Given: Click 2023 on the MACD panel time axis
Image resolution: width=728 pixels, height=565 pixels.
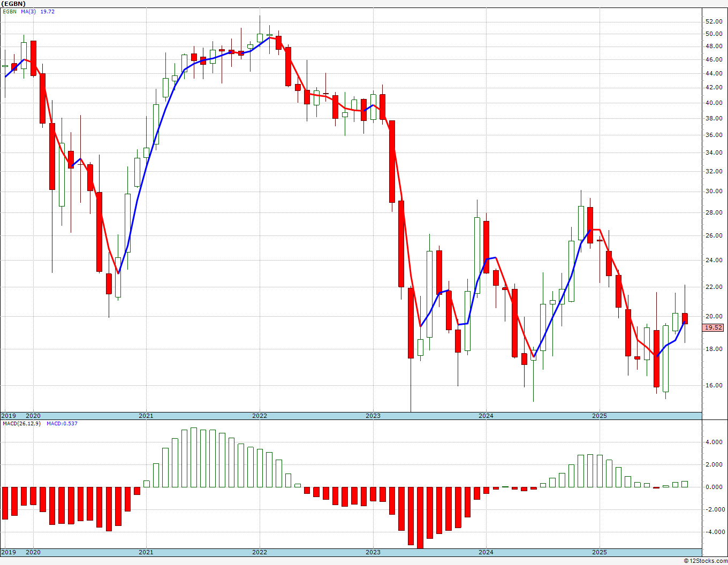Looking at the screenshot, I should 373,552.
